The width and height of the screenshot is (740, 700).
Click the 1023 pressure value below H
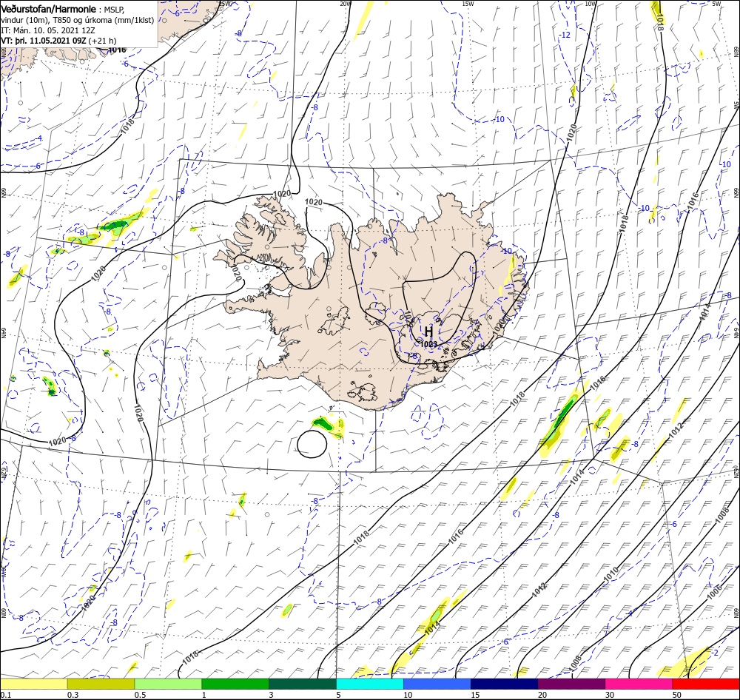(428, 344)
